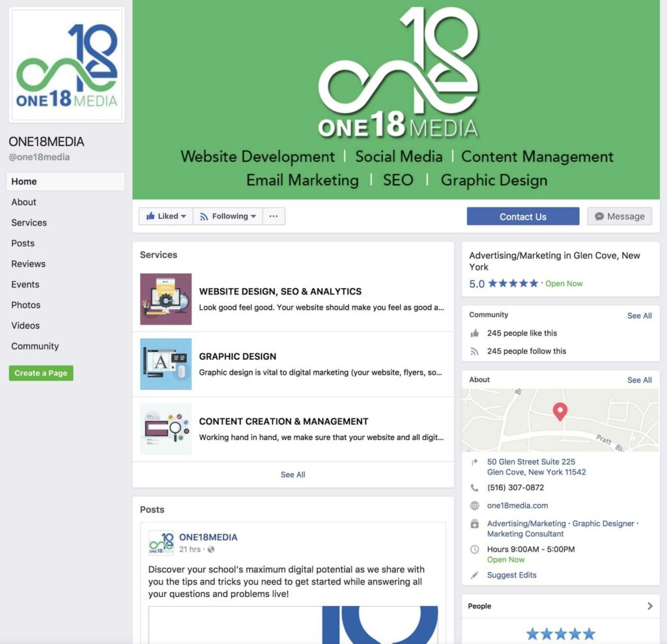Open the three-dots more options menu
The image size is (667, 644).
coord(274,216)
